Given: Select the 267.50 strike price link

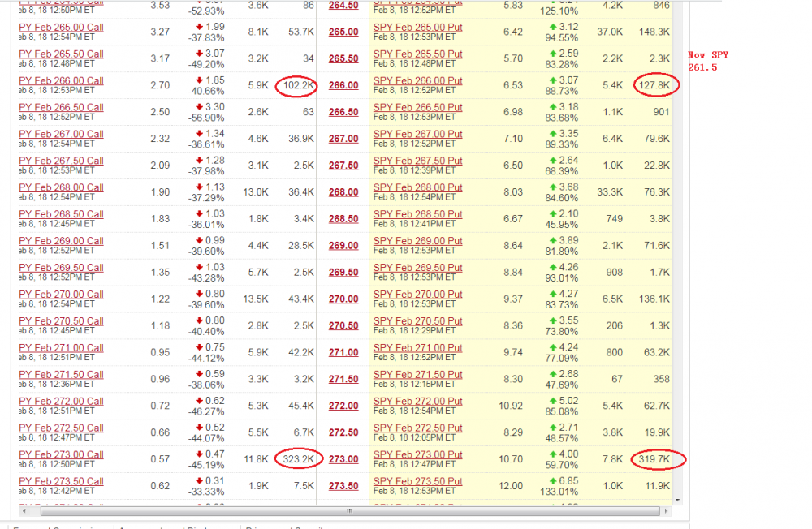Looking at the screenshot, I should coord(343,166).
